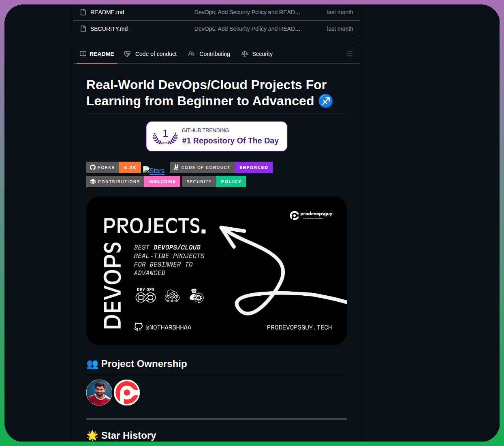Click the star emoji beside Star History
The image size is (504, 446).
[92, 435]
